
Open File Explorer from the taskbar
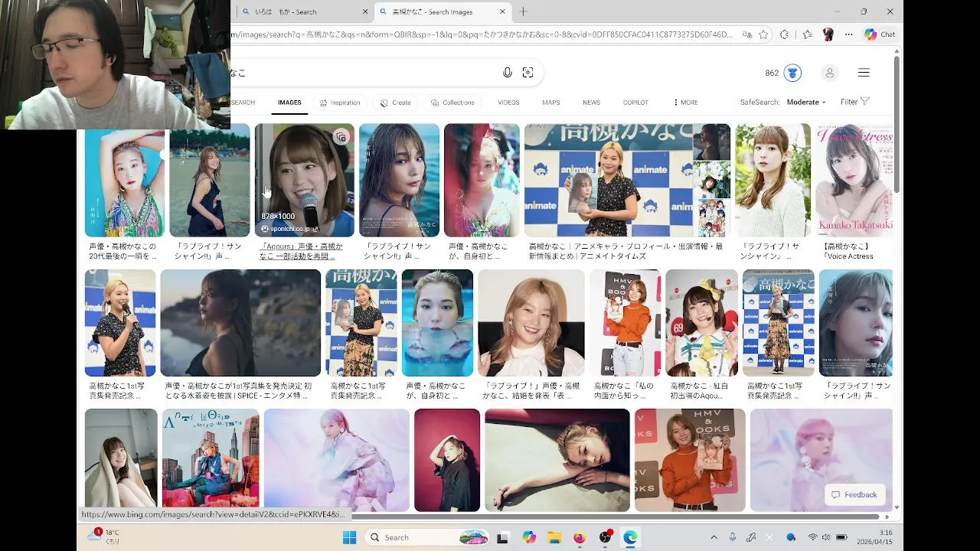[554, 537]
